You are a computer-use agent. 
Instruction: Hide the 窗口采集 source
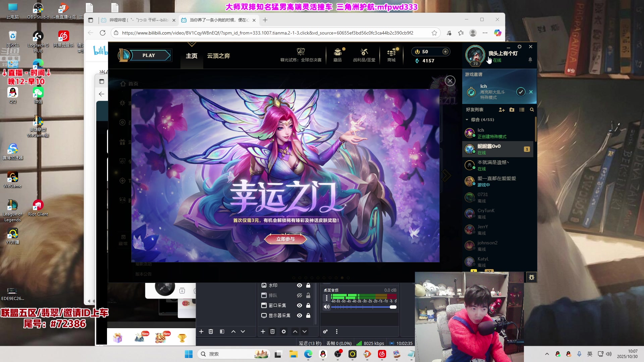click(300, 305)
